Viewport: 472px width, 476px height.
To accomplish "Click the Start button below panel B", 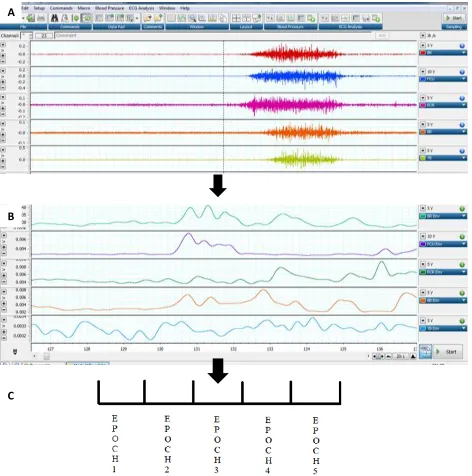I will click(448, 352).
